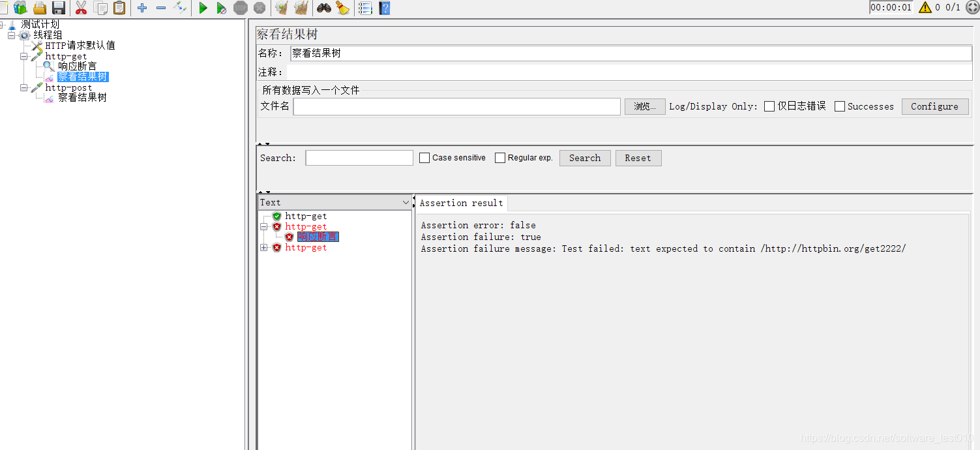Click the Paste clipboard icon
The height and width of the screenshot is (450, 980).
pos(119,8)
